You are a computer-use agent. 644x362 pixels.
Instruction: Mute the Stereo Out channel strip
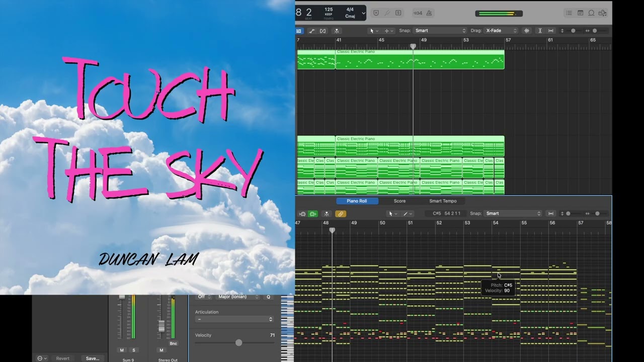pos(162,350)
